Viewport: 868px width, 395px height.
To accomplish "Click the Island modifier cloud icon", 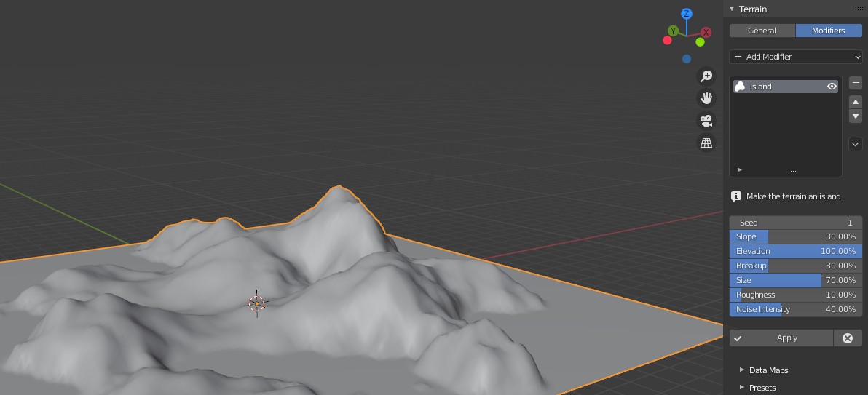I will point(740,87).
